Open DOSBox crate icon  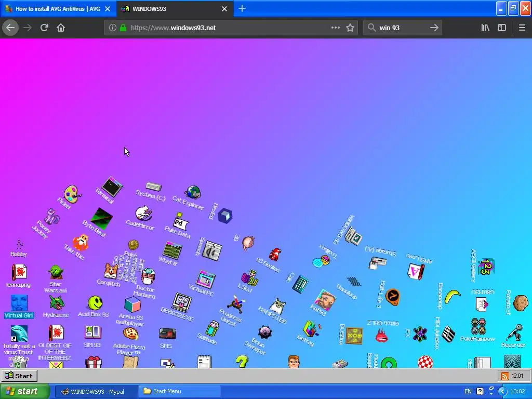tap(354, 336)
